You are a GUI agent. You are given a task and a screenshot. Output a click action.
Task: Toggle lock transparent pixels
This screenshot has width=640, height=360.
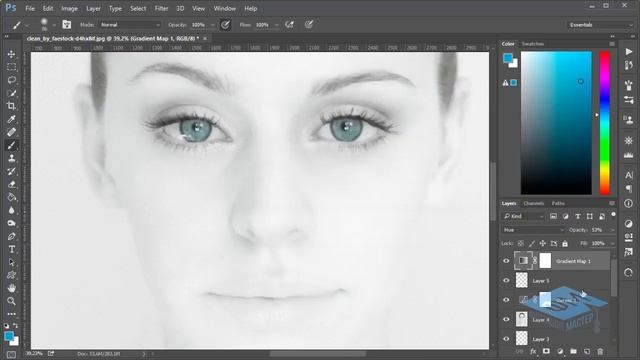pyautogui.click(x=521, y=244)
